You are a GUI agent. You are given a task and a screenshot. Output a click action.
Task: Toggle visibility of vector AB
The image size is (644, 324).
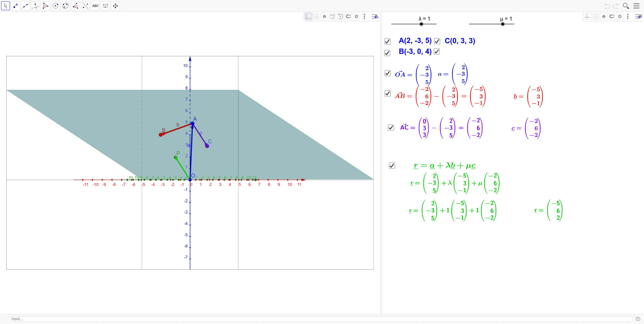pyautogui.click(x=387, y=93)
